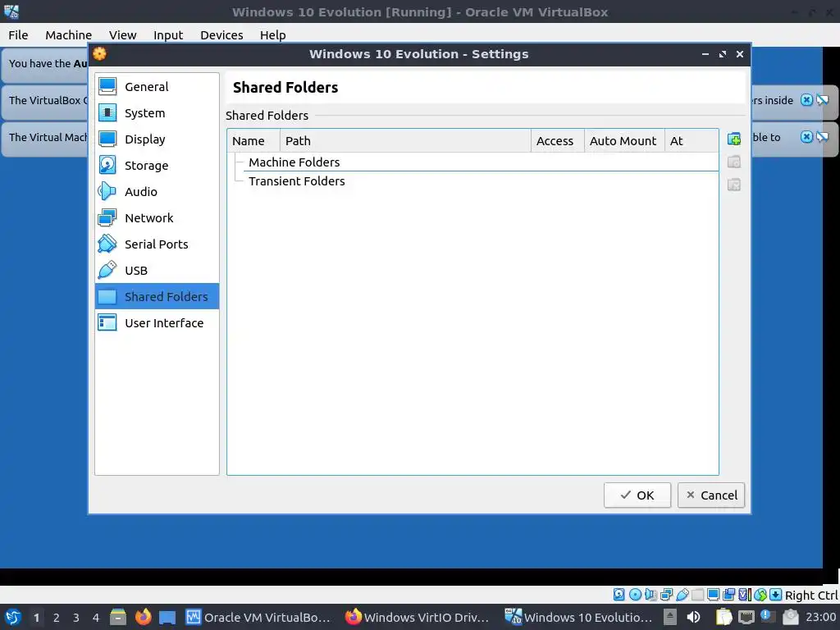
Task: Dismiss the 'VirtualBox G…' notification with its X
Action: tap(806, 100)
